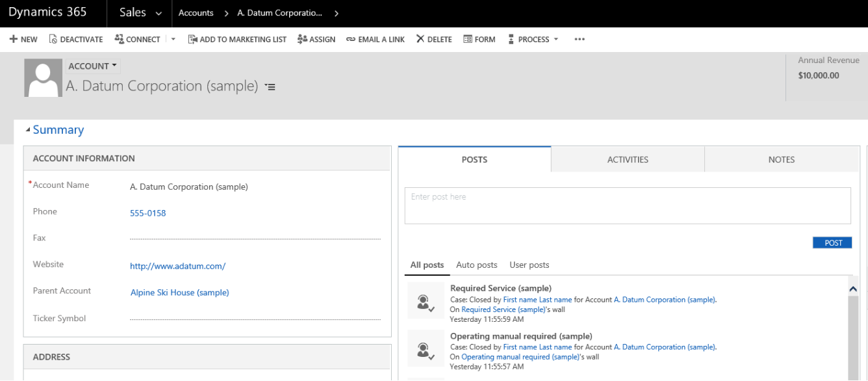Viewport: 868px width, 381px height.
Task: Click the Email a Link icon
Action: (x=351, y=40)
